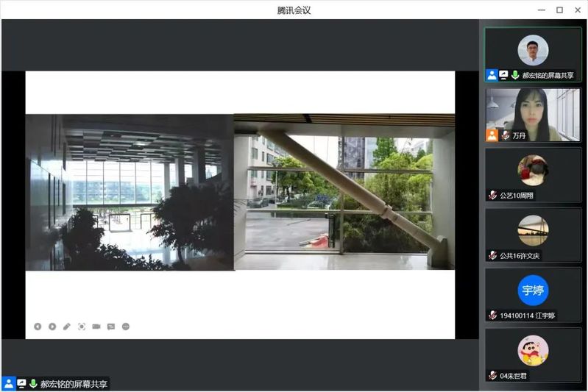Click the focus frame icon in slideshow toolbar
The height and width of the screenshot is (392, 588).
click(x=82, y=327)
